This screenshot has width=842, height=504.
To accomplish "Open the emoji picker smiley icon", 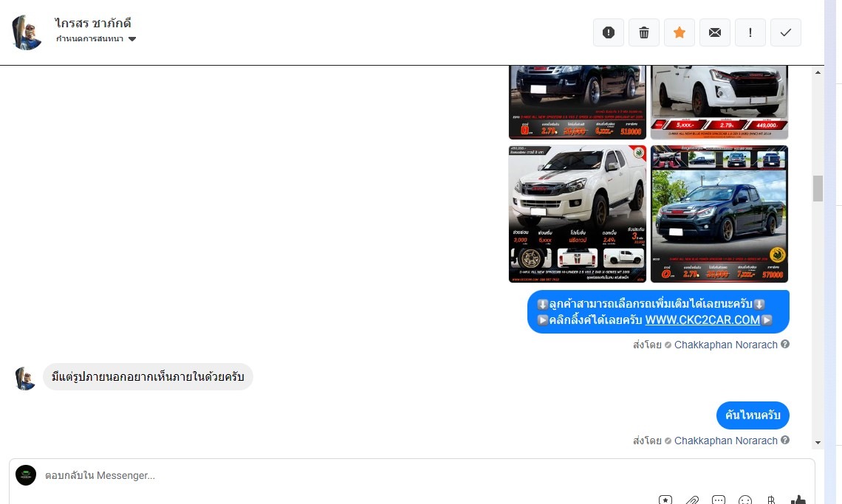I will (745, 500).
